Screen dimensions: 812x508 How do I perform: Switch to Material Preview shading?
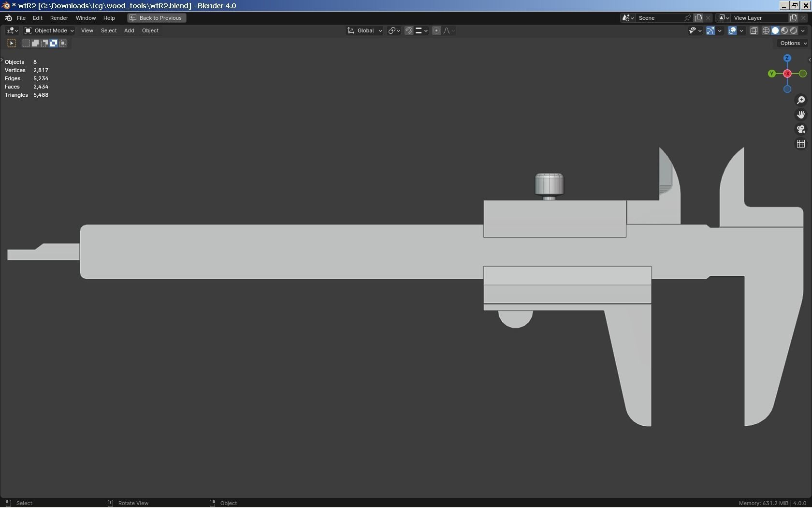pos(784,30)
